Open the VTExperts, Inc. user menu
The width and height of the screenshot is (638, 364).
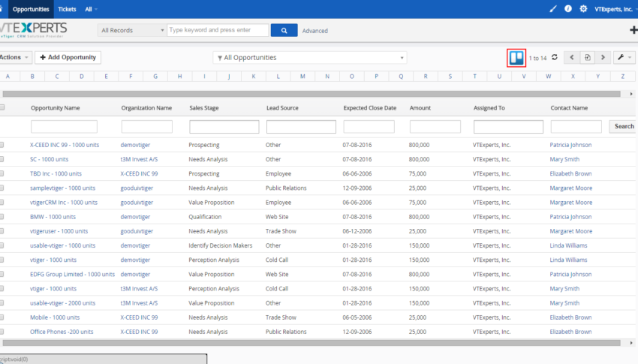[x=615, y=9]
